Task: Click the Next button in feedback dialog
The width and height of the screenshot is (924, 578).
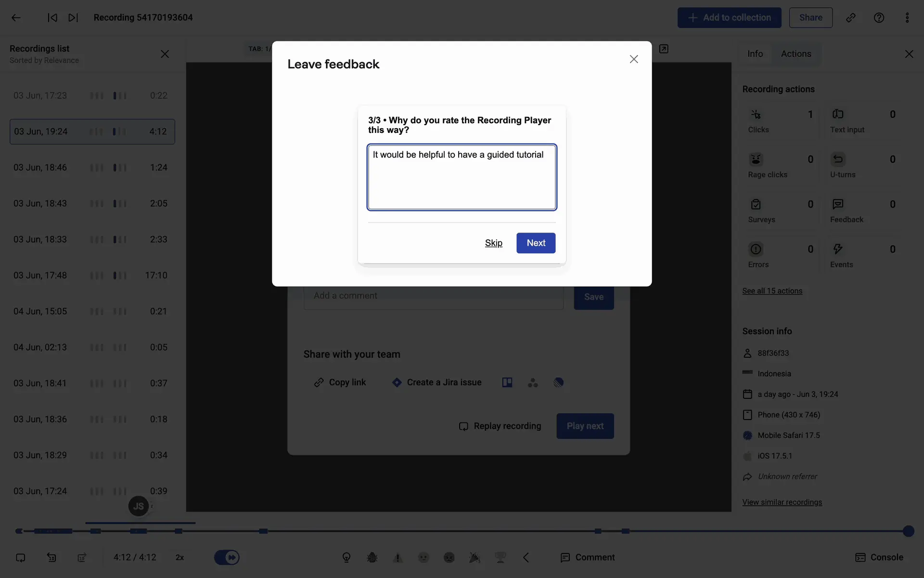Action: point(536,243)
